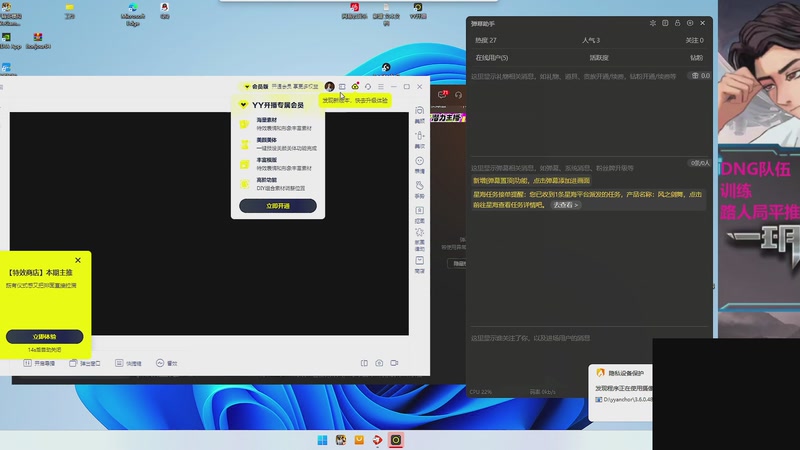
Task: Click 开播导播 in the bottom toolbar
Action: click(x=39, y=363)
